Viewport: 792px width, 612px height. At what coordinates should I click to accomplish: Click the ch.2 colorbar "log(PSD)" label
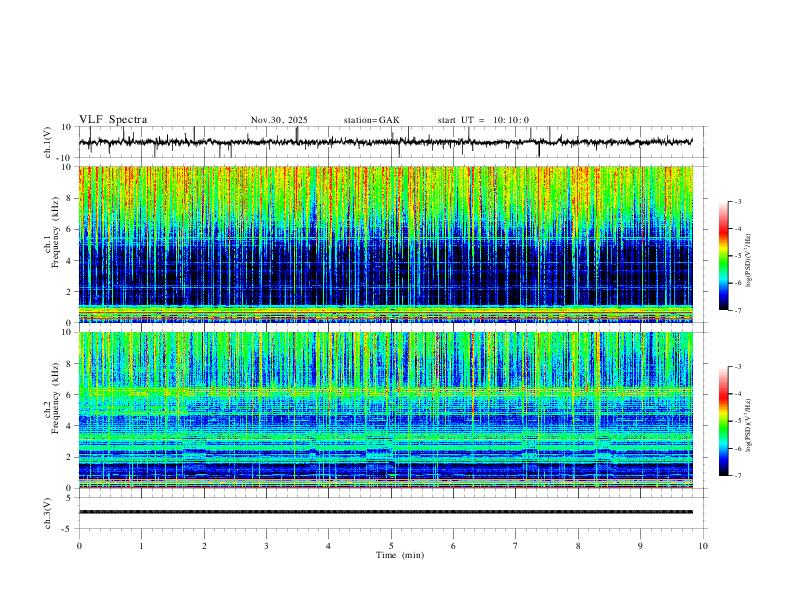pos(748,425)
